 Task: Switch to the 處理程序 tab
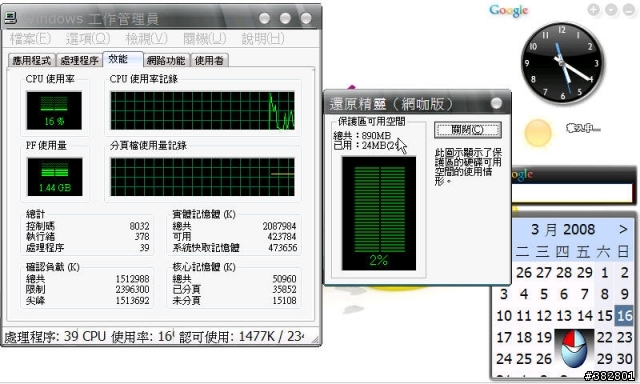(79, 60)
